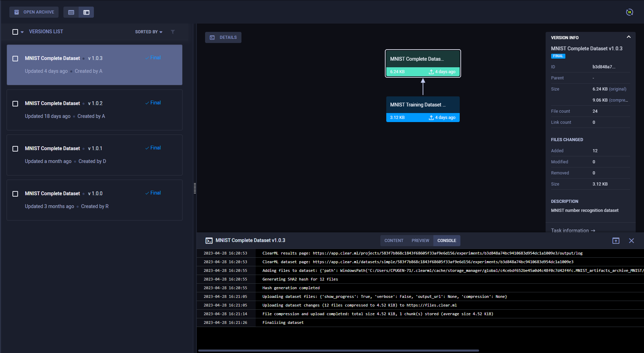Open the versions list filter icon

coord(173,32)
